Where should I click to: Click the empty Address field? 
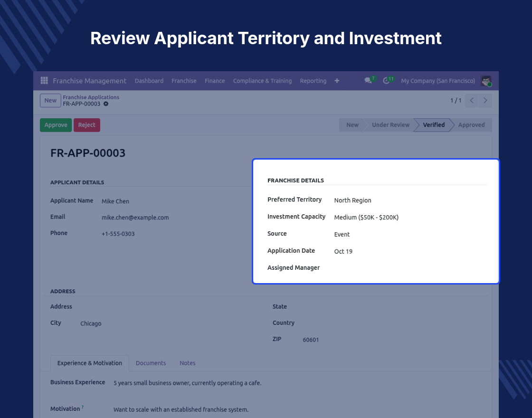point(171,307)
